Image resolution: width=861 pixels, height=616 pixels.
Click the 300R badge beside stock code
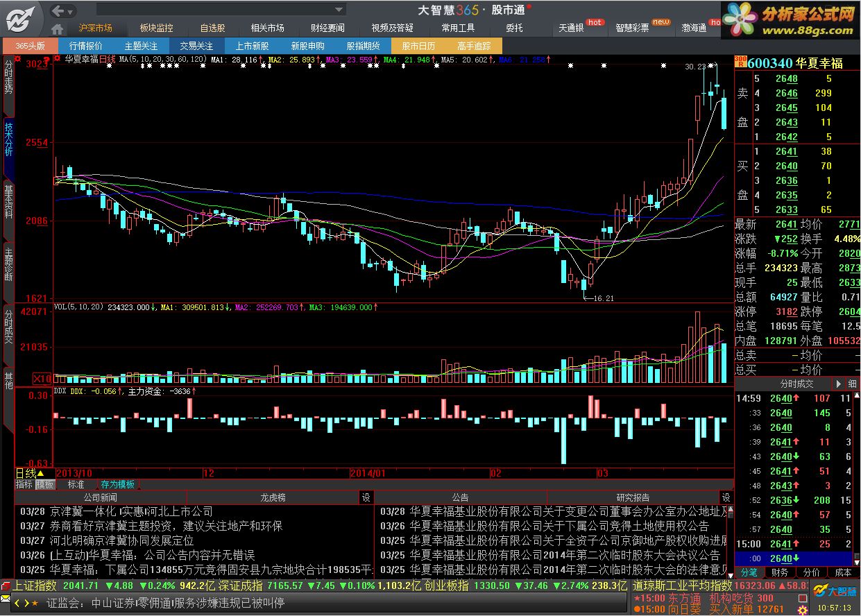[740, 62]
